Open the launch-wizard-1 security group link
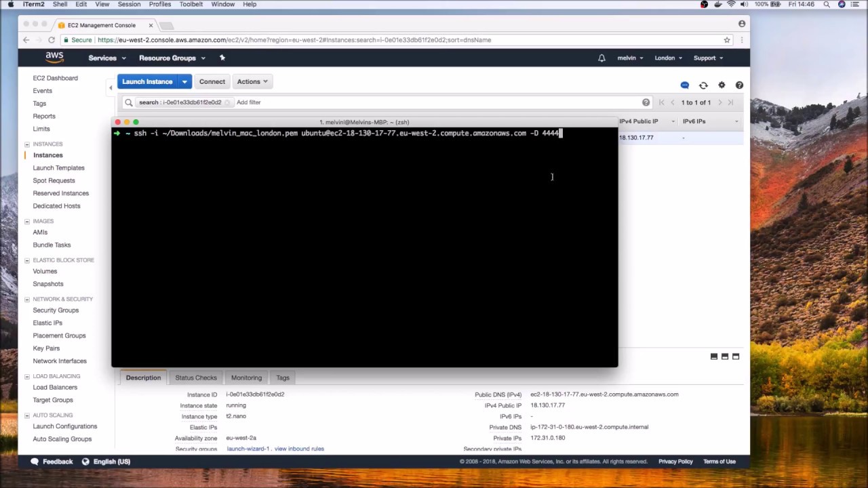The width and height of the screenshot is (868, 488). [x=248, y=449]
